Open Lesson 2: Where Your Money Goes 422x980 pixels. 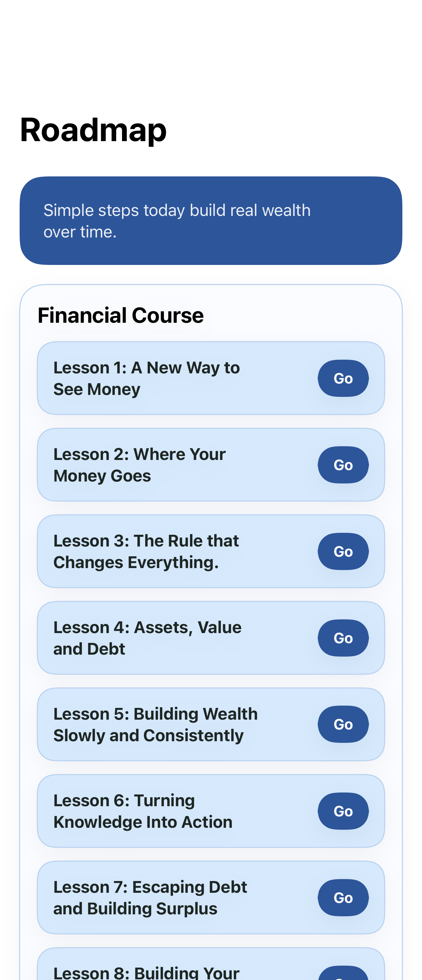point(211,465)
